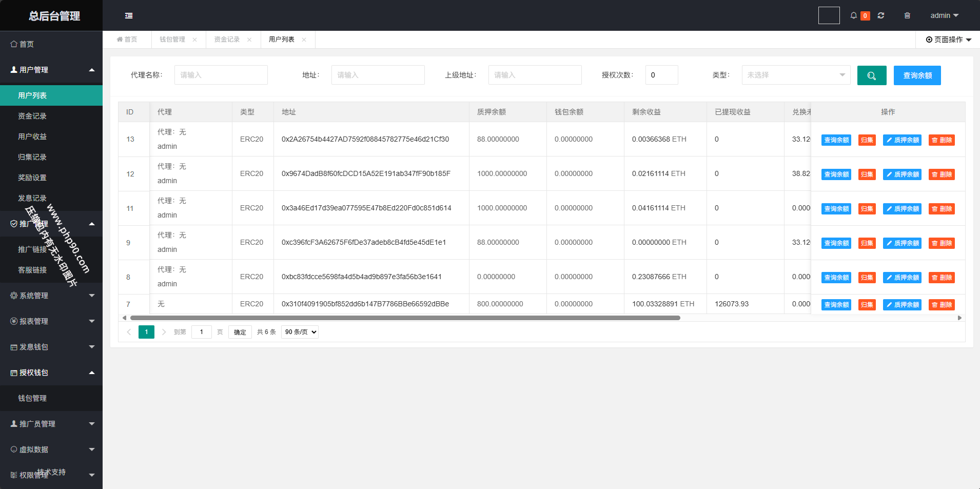Click the sidebar collapse menu icon
The image size is (980, 489).
point(129,16)
